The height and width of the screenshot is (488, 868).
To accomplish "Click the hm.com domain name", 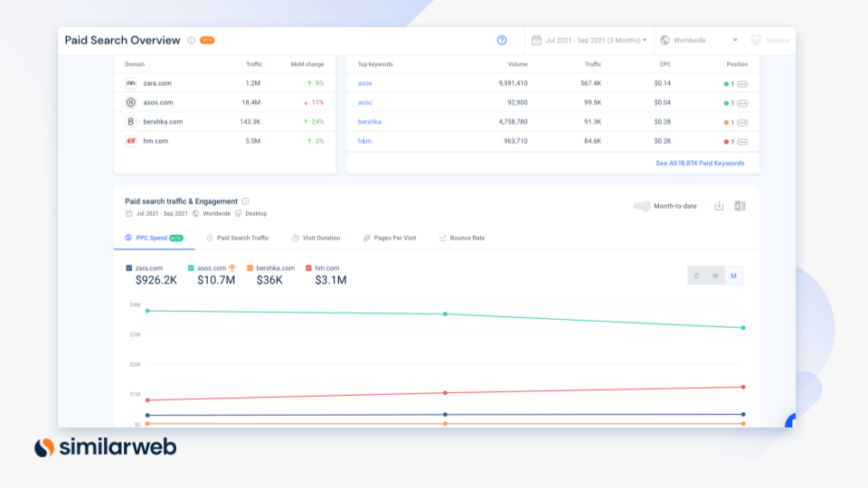I will click(x=156, y=141).
